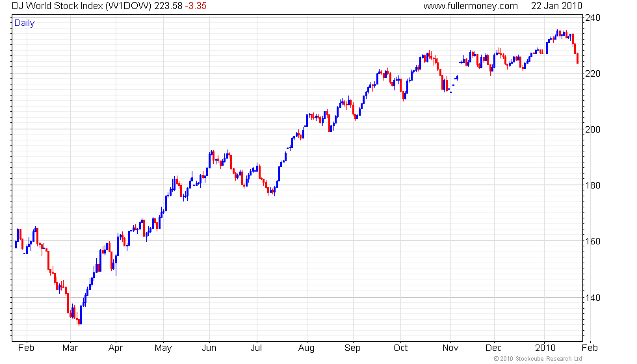
Task: Click the Dec x-axis label
Action: tap(493, 348)
